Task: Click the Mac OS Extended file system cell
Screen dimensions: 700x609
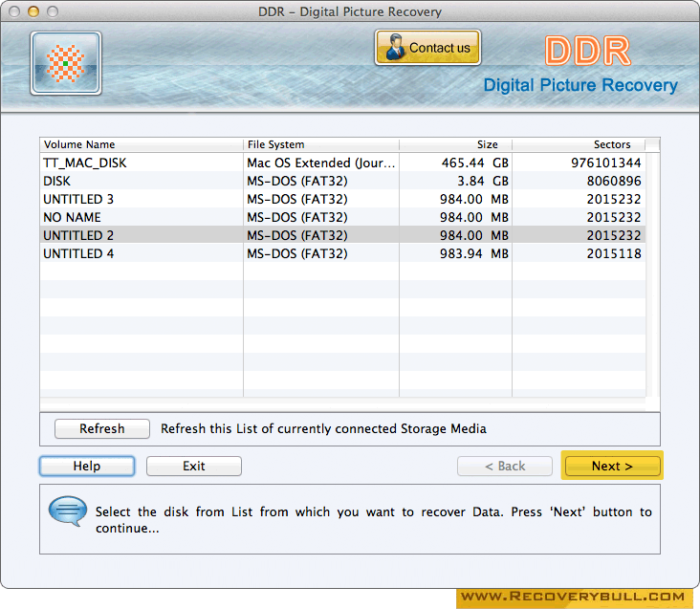Action: (321, 163)
